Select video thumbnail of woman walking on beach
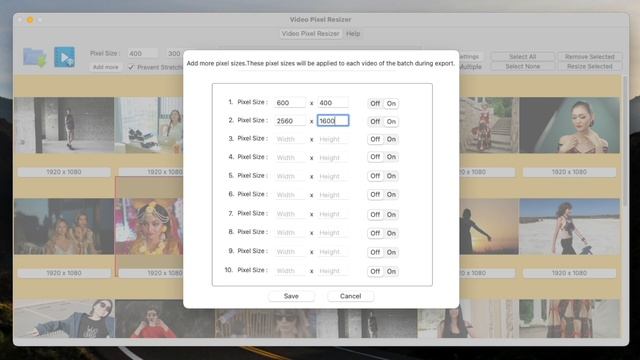Screen dimensions: 640x360 pyautogui.click(x=569, y=227)
